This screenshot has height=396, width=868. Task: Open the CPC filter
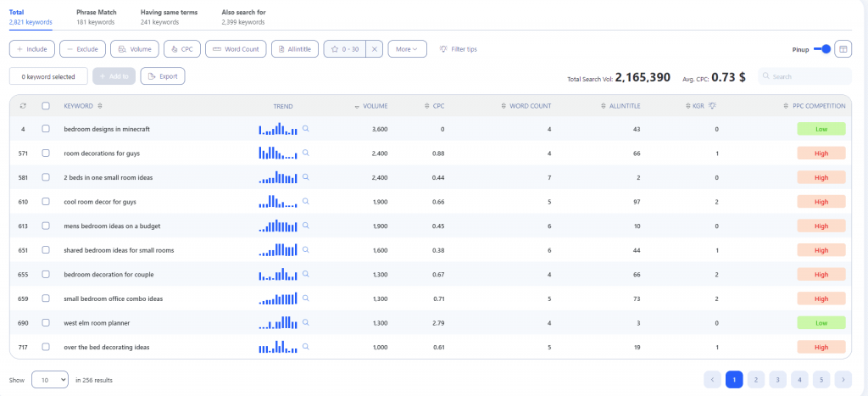182,49
